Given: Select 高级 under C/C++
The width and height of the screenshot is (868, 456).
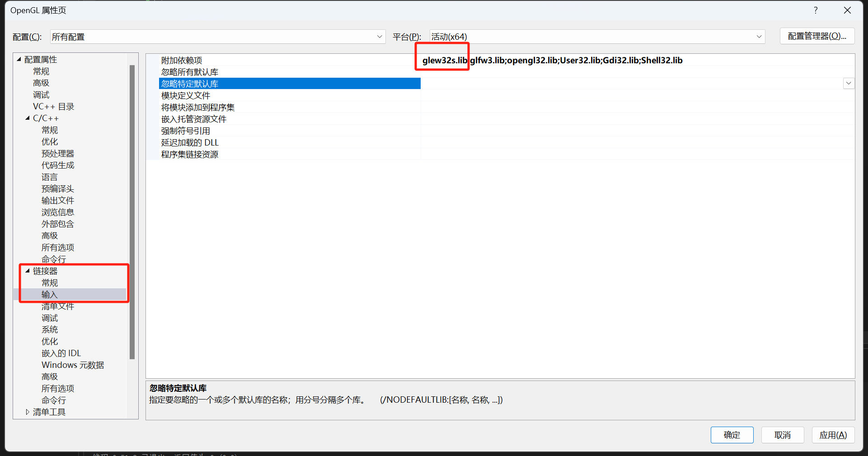Looking at the screenshot, I should (50, 236).
